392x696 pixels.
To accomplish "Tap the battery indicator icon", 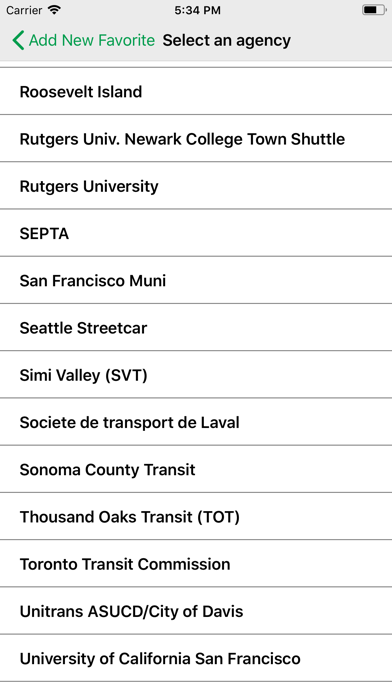I will 374,10.
